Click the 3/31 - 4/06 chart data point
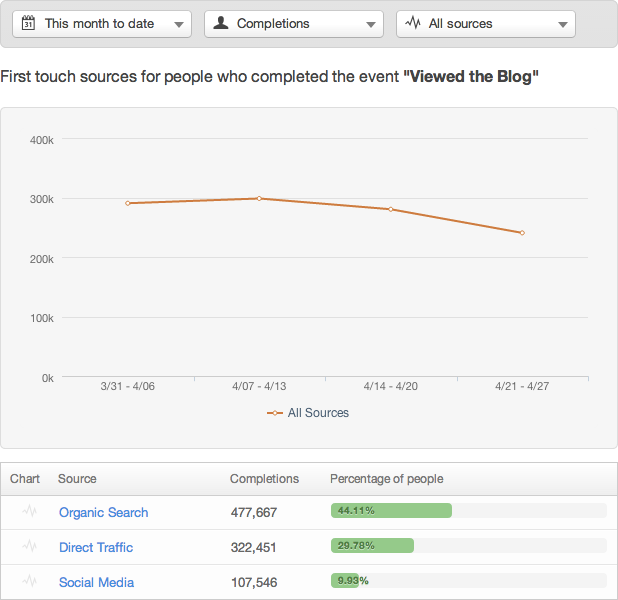Image resolution: width=618 pixels, height=600 pixels. 127,203
